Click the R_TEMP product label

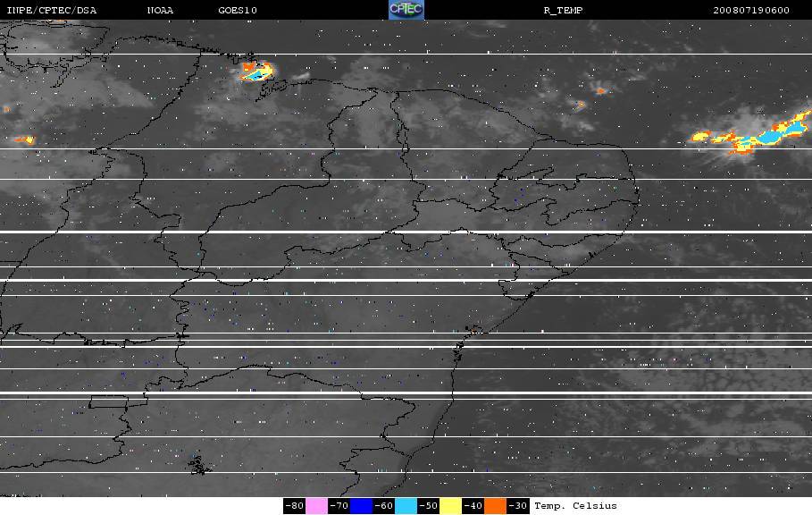point(563,11)
